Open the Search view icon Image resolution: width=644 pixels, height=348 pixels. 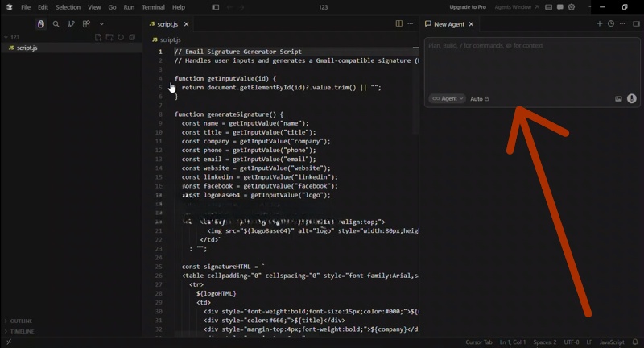pyautogui.click(x=56, y=24)
